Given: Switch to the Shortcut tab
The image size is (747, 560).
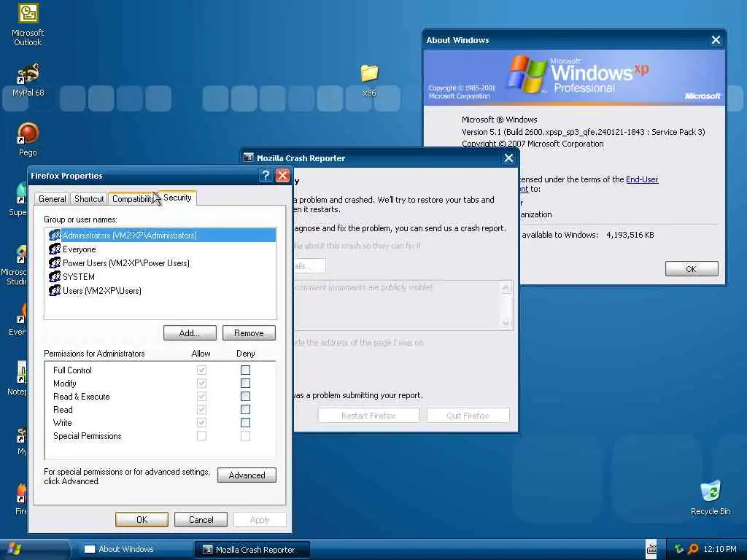Looking at the screenshot, I should point(89,198).
